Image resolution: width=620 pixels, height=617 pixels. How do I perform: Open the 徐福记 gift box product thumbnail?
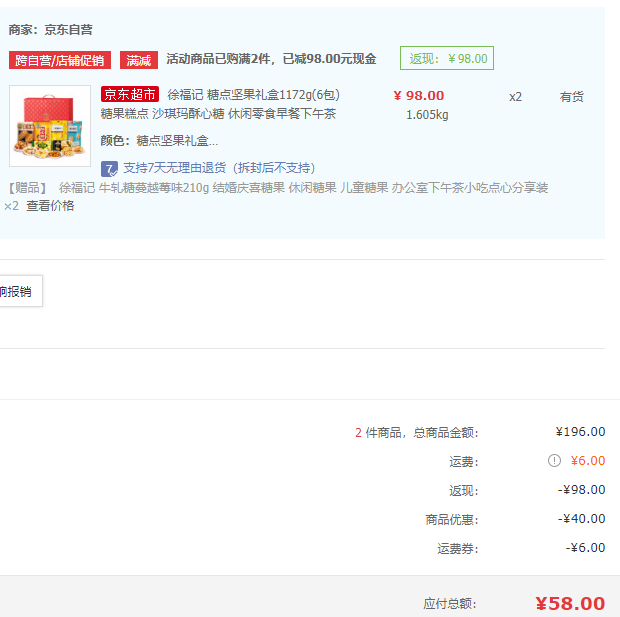point(50,126)
